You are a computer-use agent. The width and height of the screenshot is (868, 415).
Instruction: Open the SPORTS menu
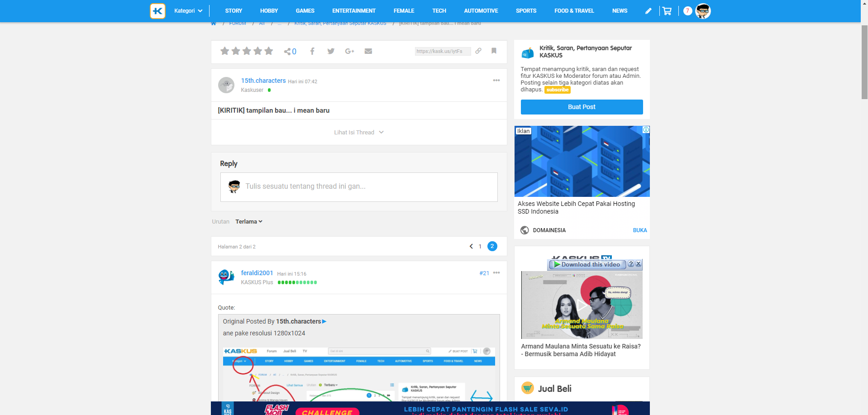point(526,11)
